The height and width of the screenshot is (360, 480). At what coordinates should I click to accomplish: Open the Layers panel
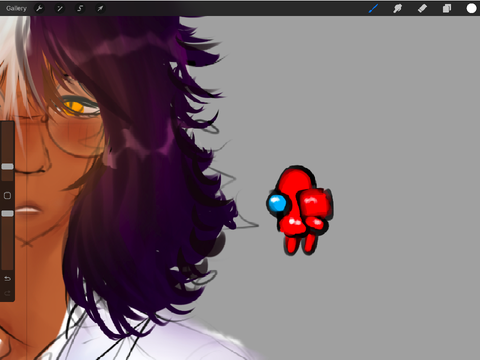[447, 8]
